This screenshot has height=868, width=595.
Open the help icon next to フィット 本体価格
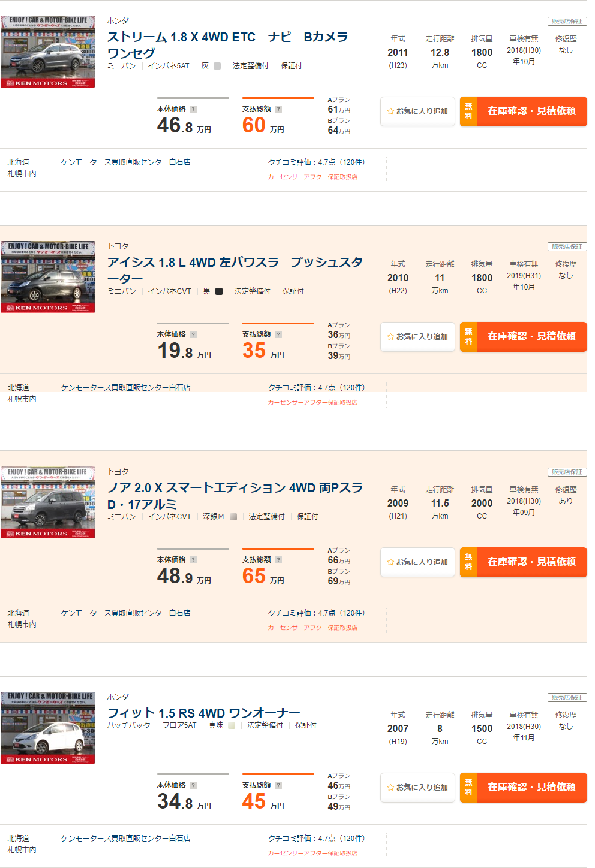pyautogui.click(x=193, y=785)
